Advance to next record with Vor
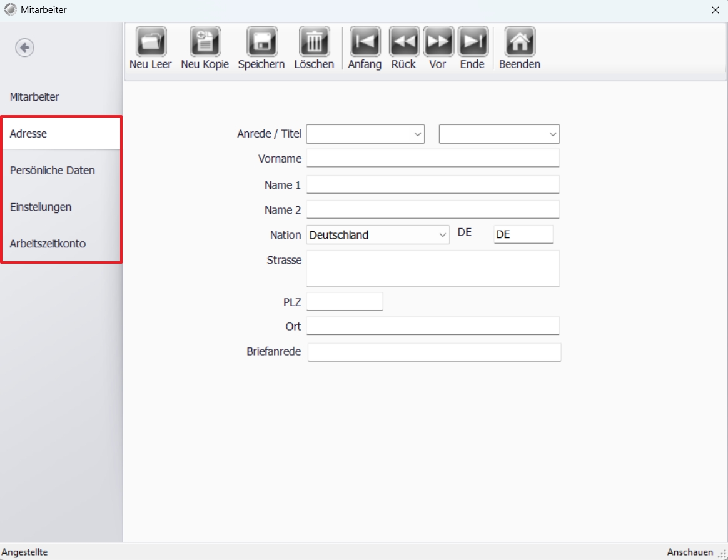The height and width of the screenshot is (560, 728). pos(438,42)
